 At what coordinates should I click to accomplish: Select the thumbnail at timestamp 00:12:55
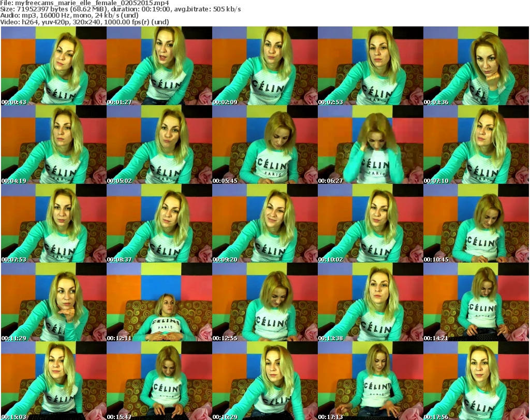265,302
